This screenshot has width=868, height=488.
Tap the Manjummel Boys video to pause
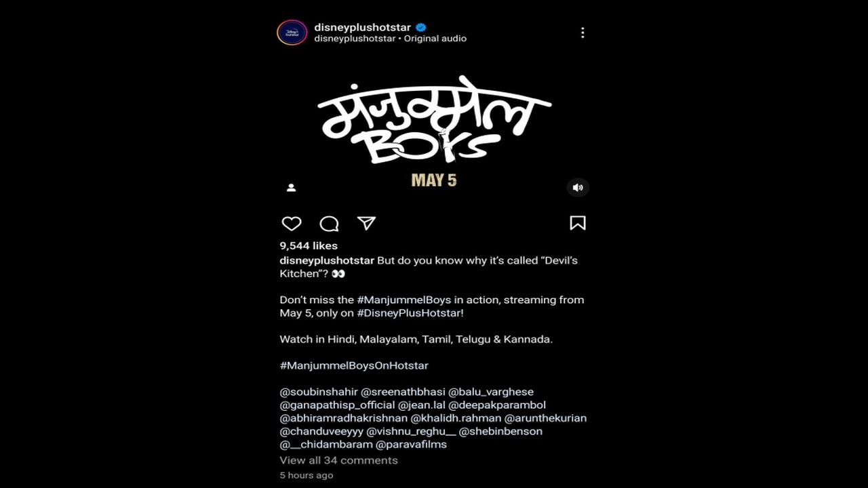(434, 129)
